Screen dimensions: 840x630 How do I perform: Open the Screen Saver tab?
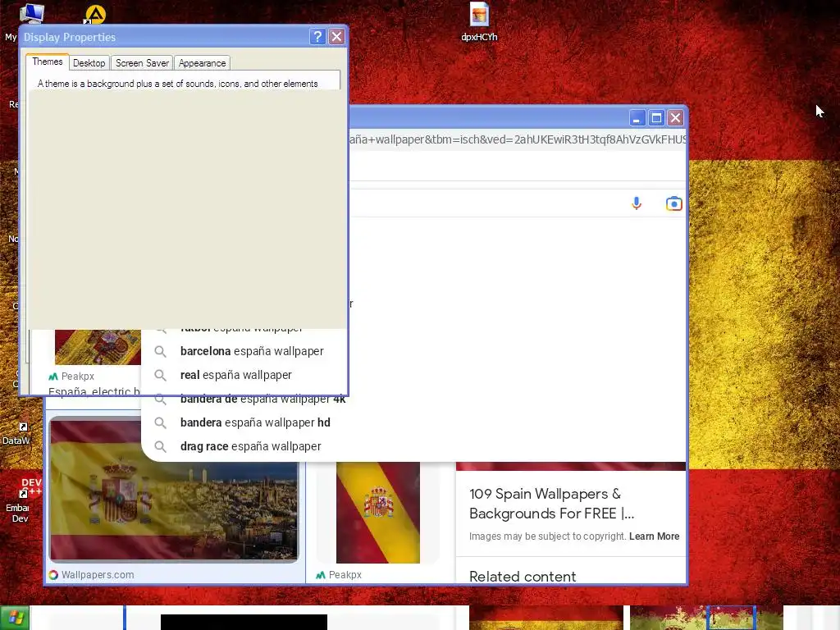pyautogui.click(x=142, y=63)
